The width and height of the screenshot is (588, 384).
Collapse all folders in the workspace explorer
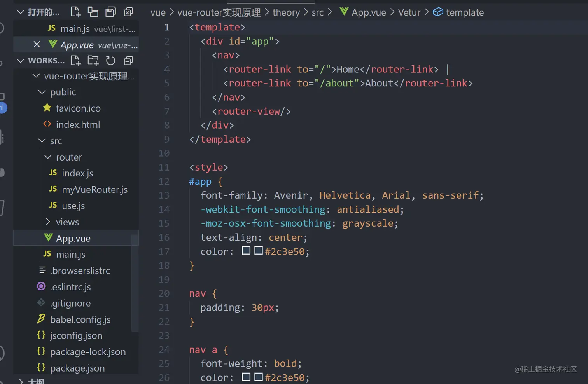pyautogui.click(x=128, y=61)
